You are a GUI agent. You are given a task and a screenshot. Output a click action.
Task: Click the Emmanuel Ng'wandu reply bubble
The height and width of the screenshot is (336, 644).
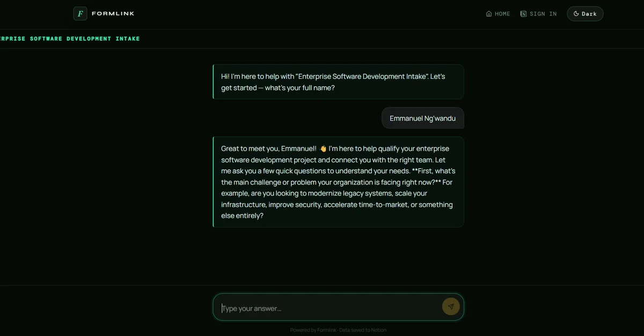pyautogui.click(x=422, y=118)
